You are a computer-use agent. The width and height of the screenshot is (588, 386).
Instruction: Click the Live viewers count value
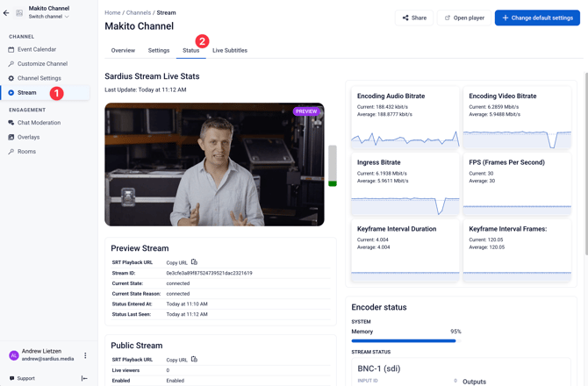(168, 370)
